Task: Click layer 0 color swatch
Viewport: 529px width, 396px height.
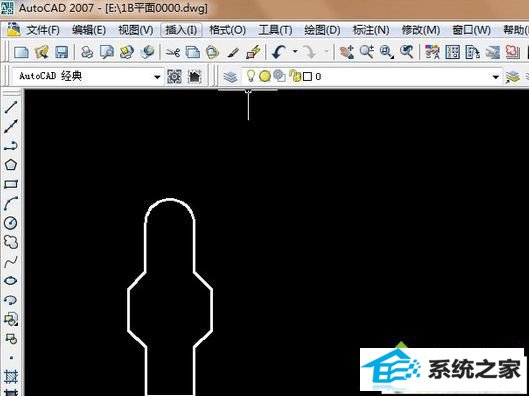Action: 307,77
